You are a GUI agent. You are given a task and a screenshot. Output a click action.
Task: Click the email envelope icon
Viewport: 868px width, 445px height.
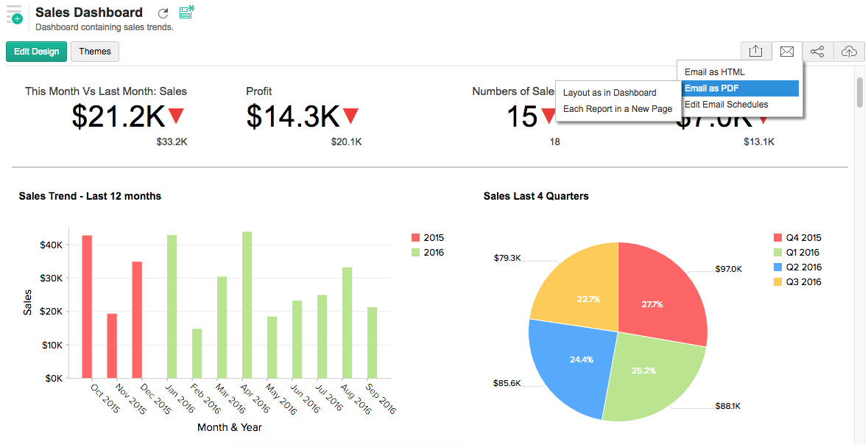click(786, 52)
